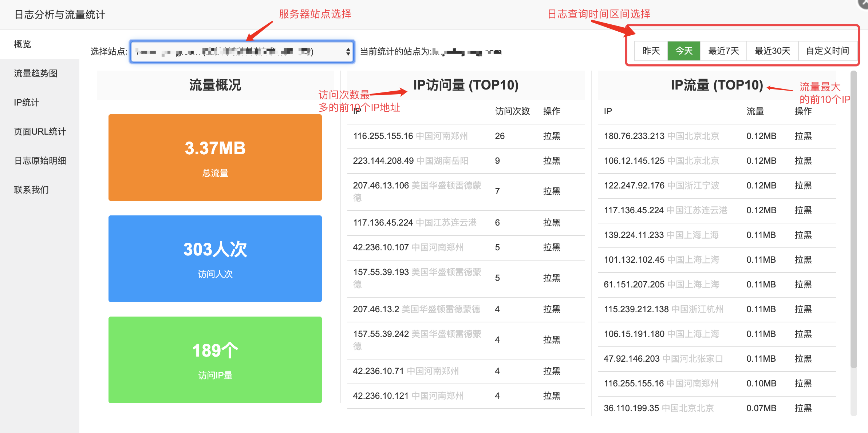The height and width of the screenshot is (433, 868).
Task: Select IP text 47.92.146.203
Action: click(632, 359)
